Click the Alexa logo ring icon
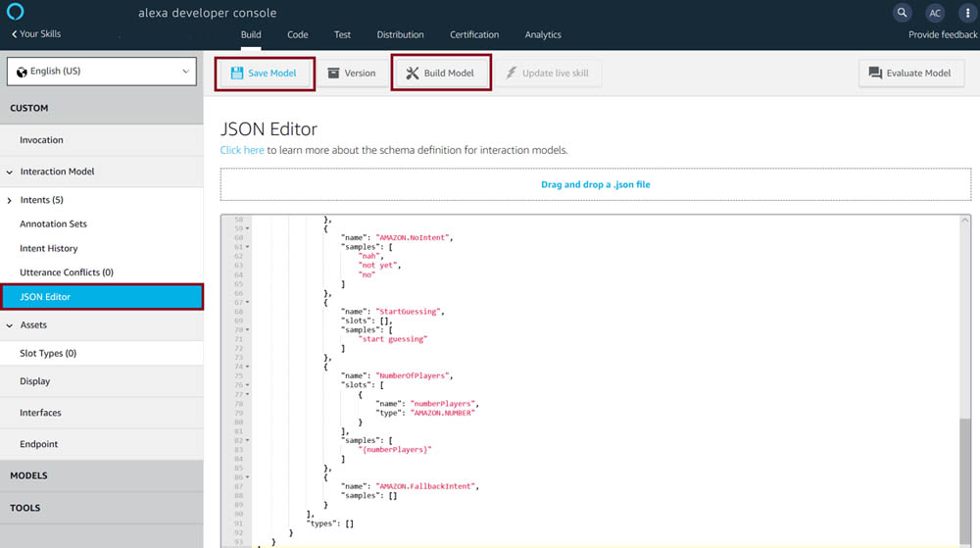Screen dimensions: 980x548 pos(15,11)
